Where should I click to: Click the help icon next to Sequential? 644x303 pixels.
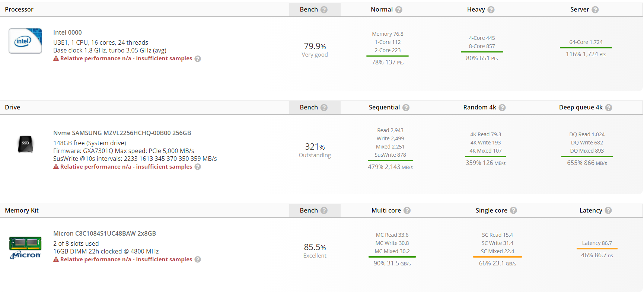coord(406,108)
